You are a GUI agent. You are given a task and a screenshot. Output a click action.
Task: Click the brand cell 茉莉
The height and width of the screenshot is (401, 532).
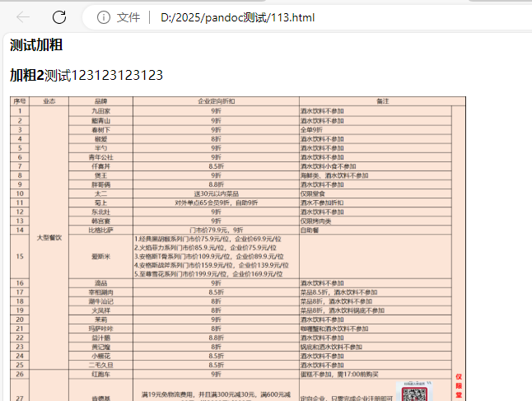click(100, 319)
